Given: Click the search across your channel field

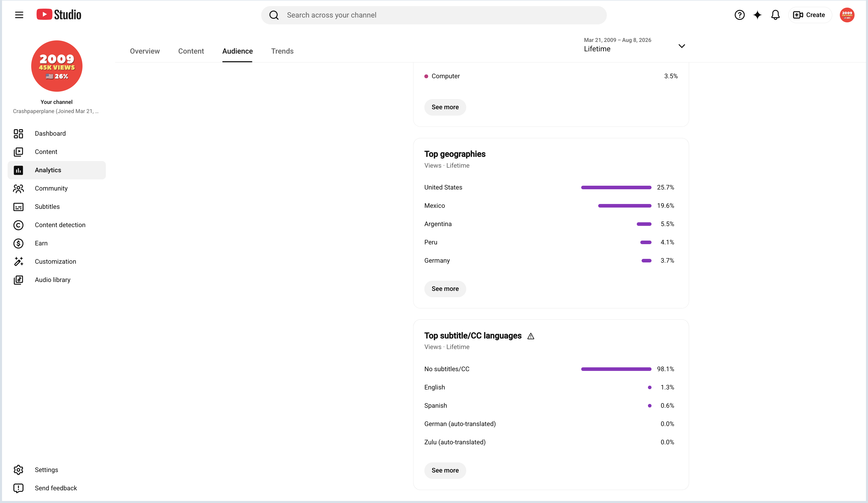Looking at the screenshot, I should (434, 15).
